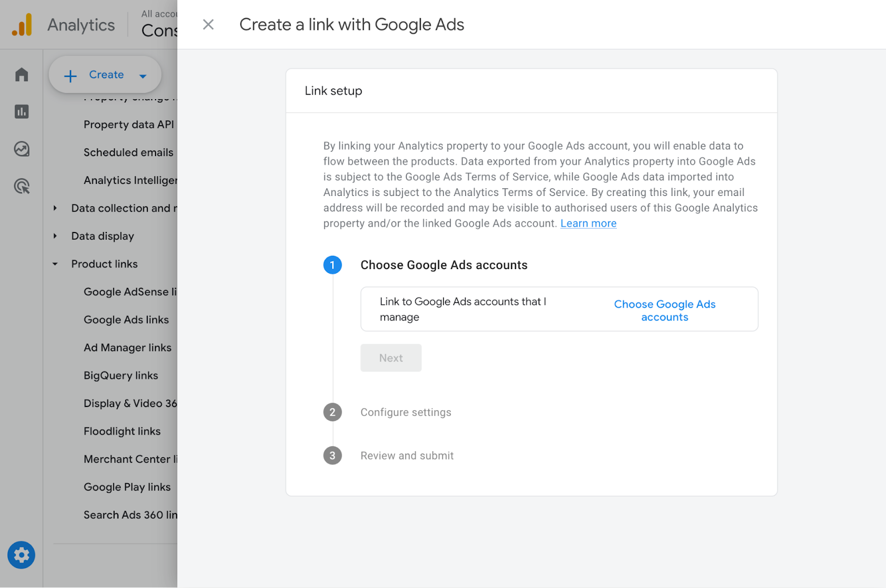Open the Advertising icon in sidebar
Screen dimensions: 886x588
click(x=22, y=187)
